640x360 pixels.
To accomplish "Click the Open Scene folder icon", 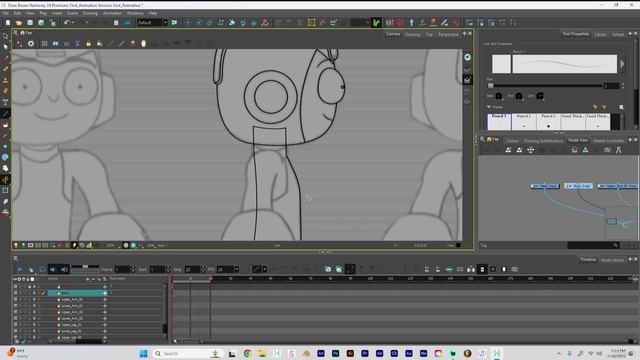I will [19, 23].
